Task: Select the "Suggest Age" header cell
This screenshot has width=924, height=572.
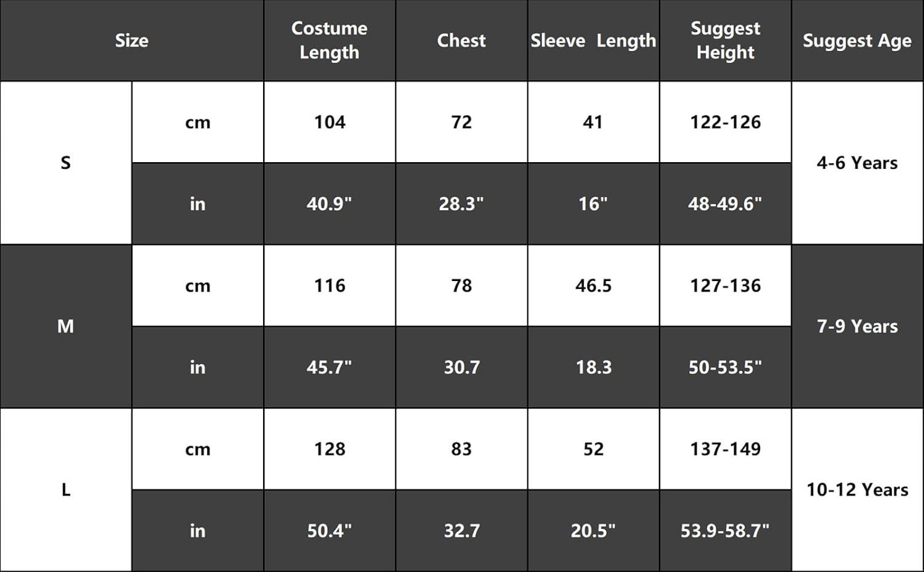Action: coord(857,41)
